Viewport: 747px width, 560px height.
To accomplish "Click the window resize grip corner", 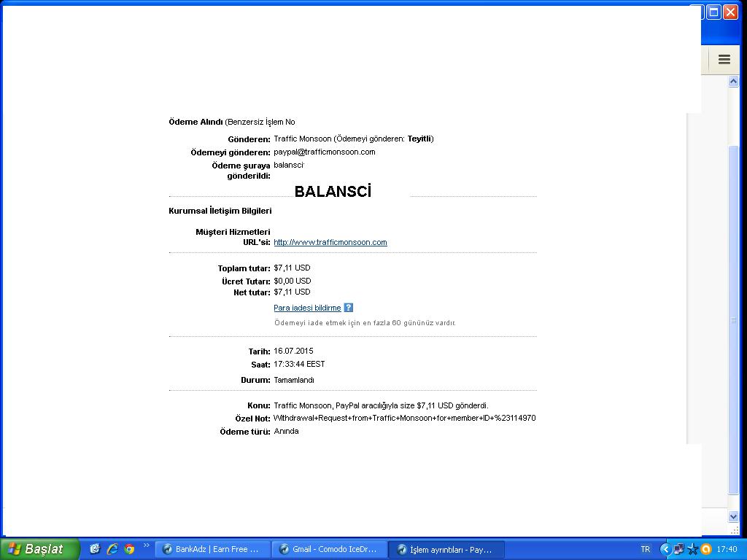I will click(x=734, y=530).
